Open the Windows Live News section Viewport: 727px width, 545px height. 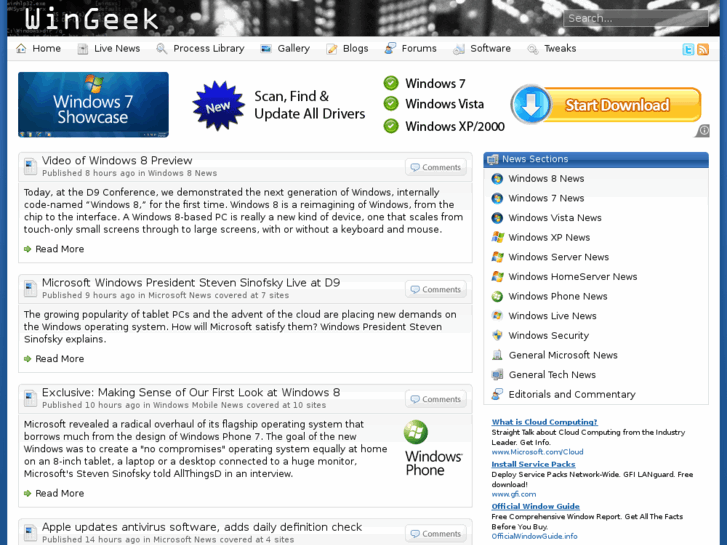552,315
